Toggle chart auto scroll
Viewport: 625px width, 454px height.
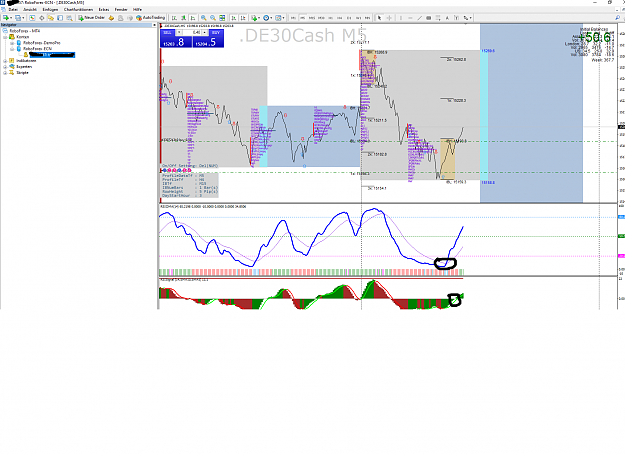point(234,18)
